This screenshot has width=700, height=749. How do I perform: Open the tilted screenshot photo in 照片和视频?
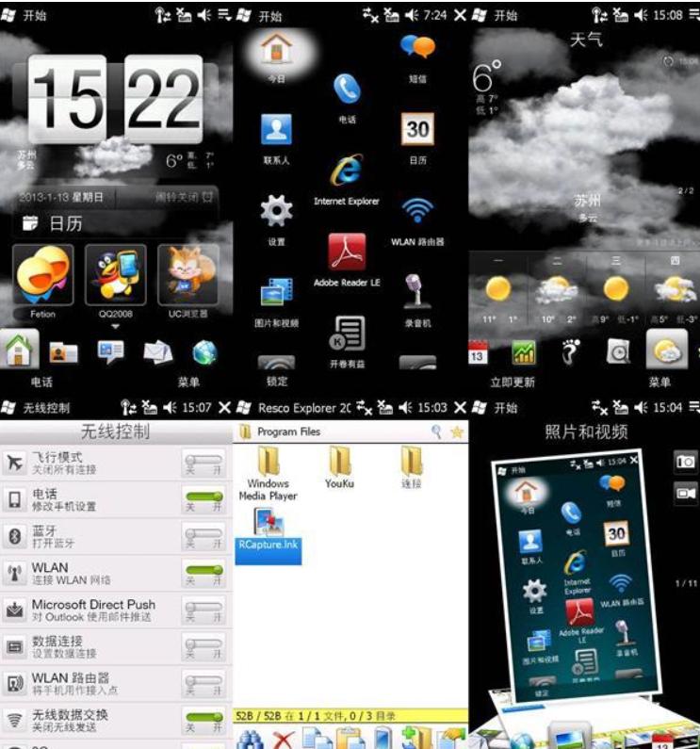[576, 577]
